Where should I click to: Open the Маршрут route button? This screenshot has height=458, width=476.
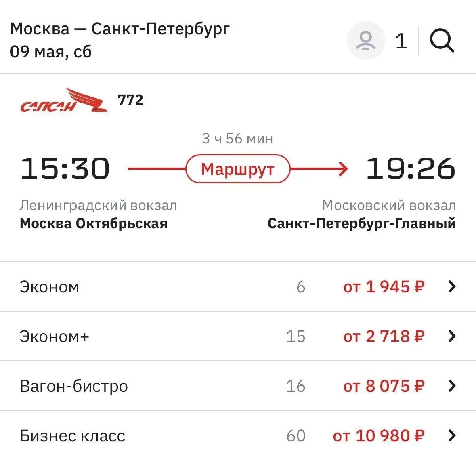coord(238,169)
